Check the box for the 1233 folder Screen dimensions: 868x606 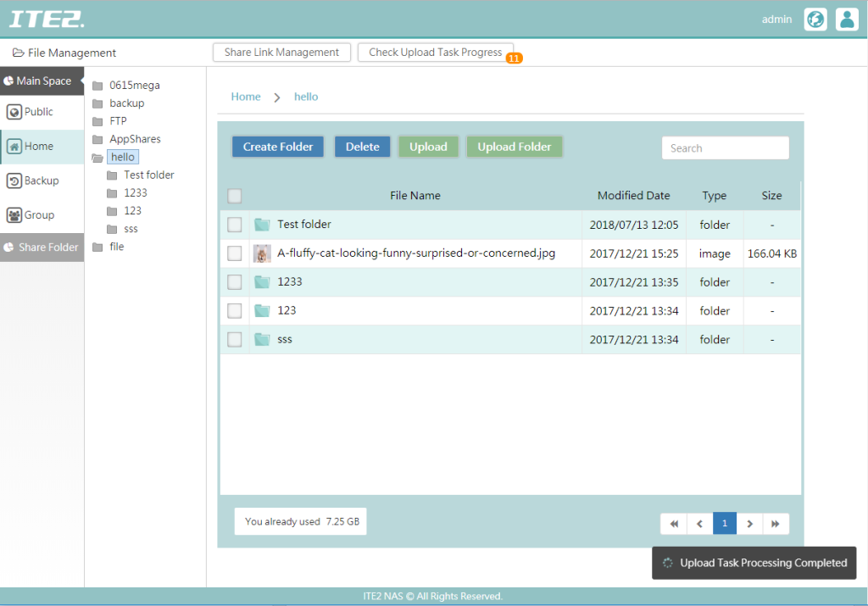(235, 282)
